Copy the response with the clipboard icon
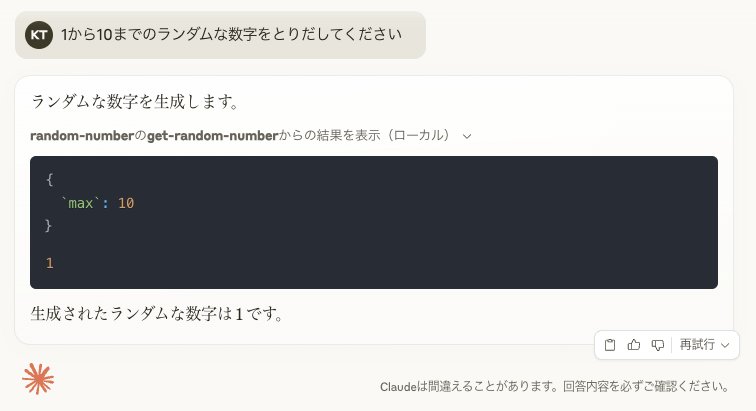 click(x=609, y=345)
